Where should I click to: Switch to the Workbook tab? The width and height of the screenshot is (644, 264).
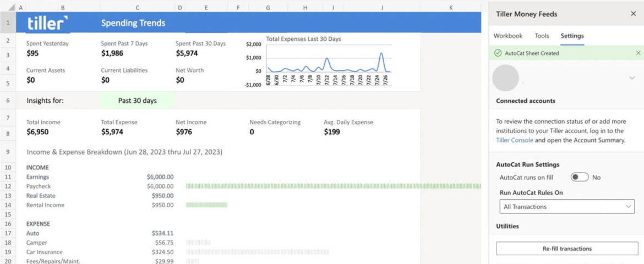click(x=508, y=36)
